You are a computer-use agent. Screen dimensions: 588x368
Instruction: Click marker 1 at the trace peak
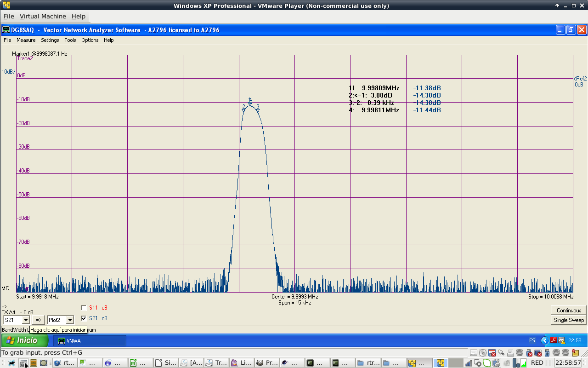(x=250, y=103)
